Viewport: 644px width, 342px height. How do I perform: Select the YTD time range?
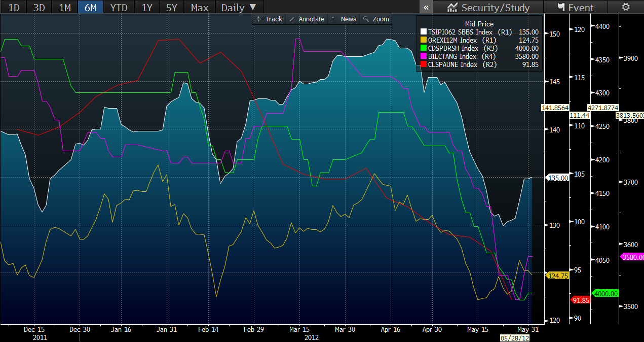click(x=119, y=7)
